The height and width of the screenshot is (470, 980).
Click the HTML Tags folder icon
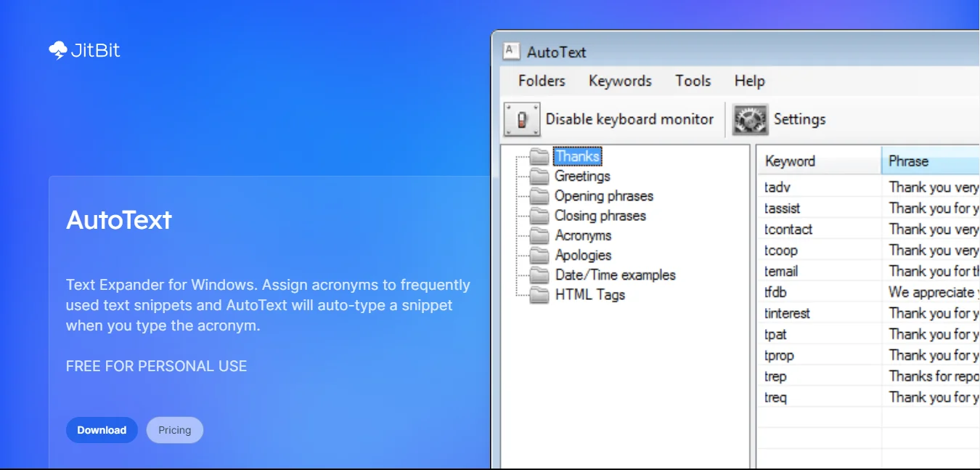point(539,294)
